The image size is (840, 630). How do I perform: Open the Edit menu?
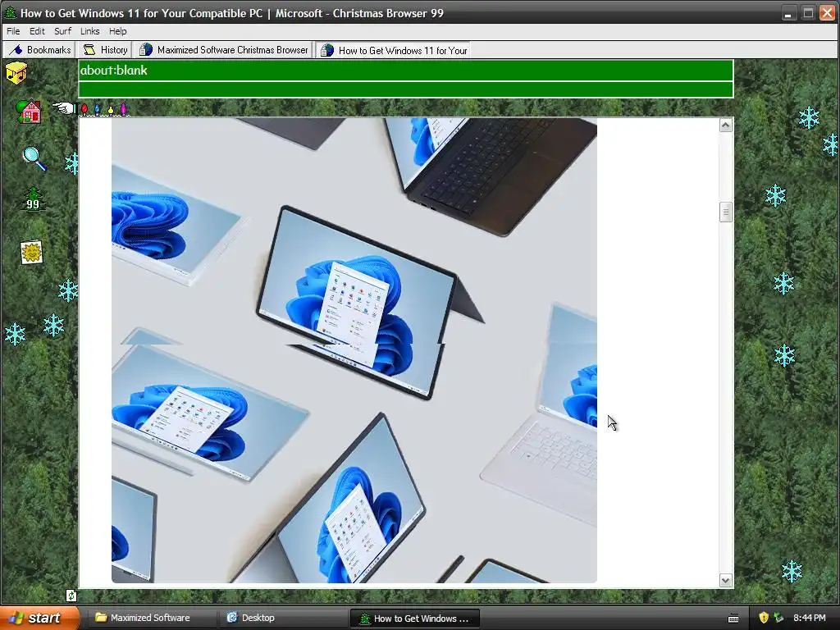click(37, 31)
